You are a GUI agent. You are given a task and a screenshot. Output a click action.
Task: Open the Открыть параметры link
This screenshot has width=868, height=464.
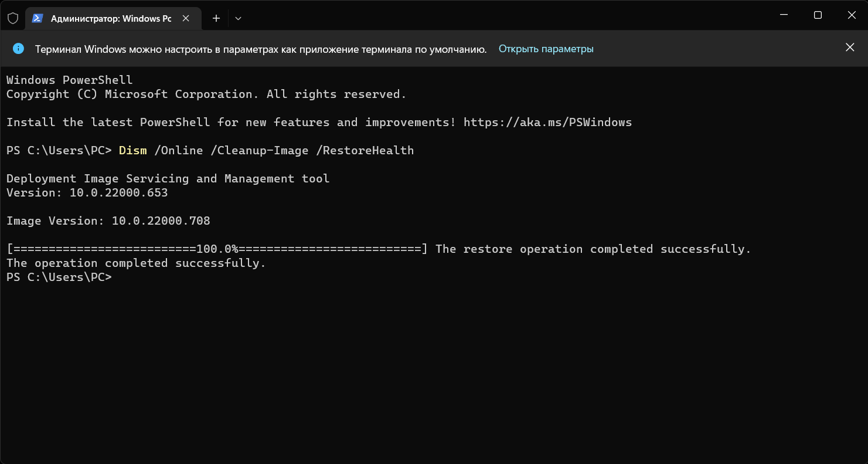click(546, 49)
